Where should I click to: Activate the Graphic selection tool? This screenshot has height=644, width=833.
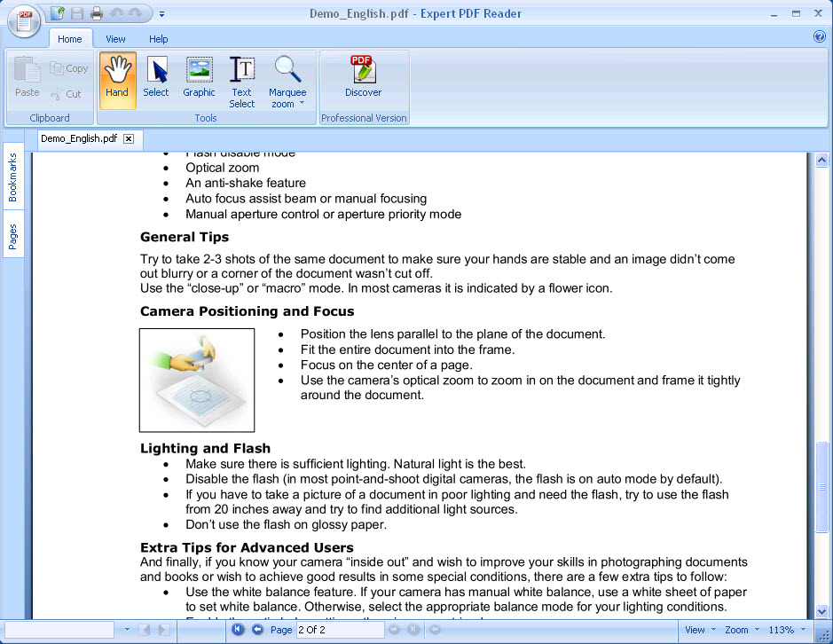click(200, 76)
